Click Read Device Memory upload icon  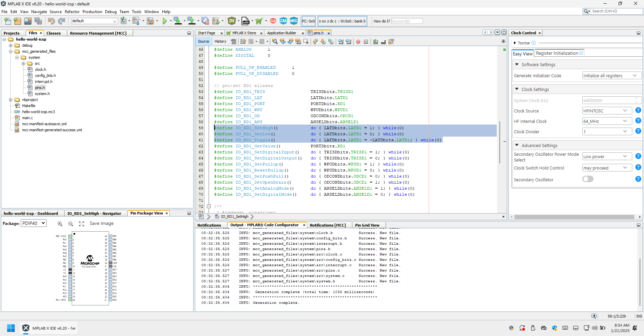192,21
